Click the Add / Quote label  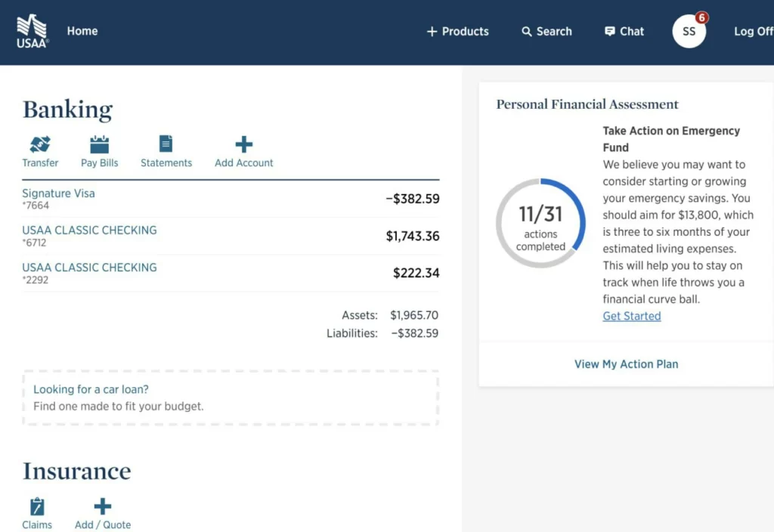tap(103, 524)
